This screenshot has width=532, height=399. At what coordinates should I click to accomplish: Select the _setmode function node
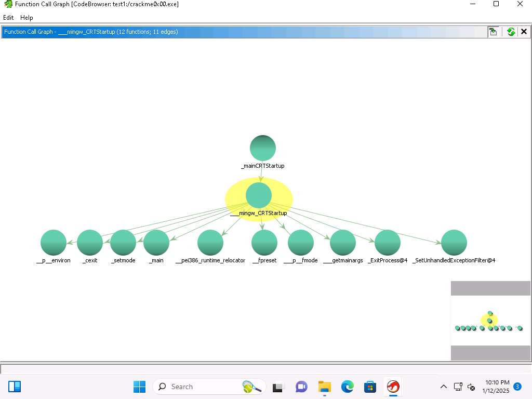coord(123,243)
